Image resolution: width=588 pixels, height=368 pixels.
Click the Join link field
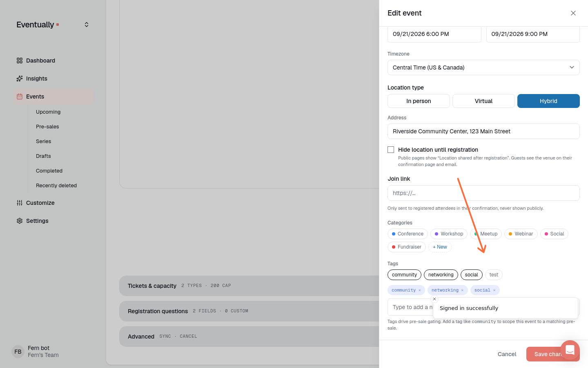[483, 193]
